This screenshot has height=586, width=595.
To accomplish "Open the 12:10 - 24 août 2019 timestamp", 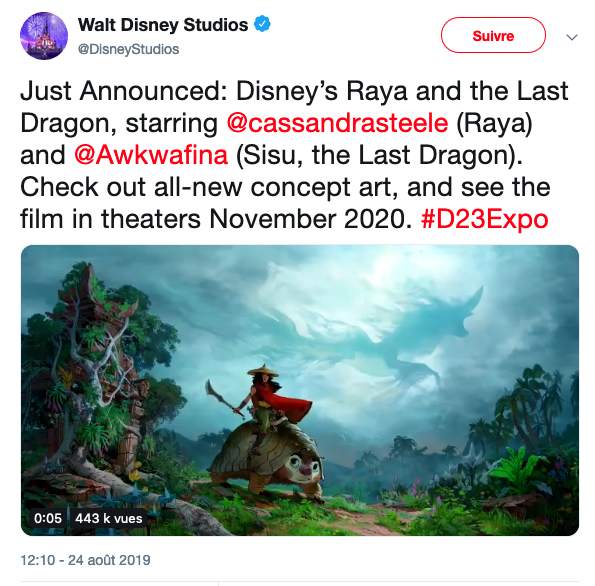I will point(85,560).
